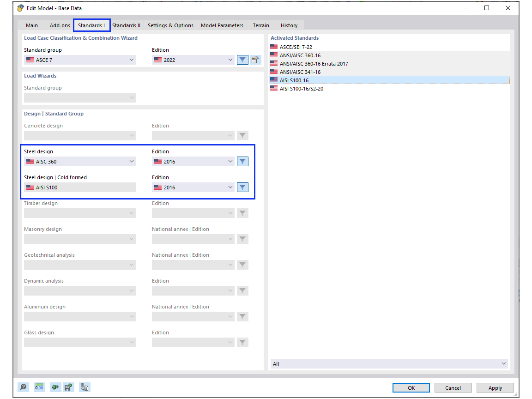This screenshot has height=399, width=532.
Task: Open the Dynamic analysis dropdown
Action: 80,291
